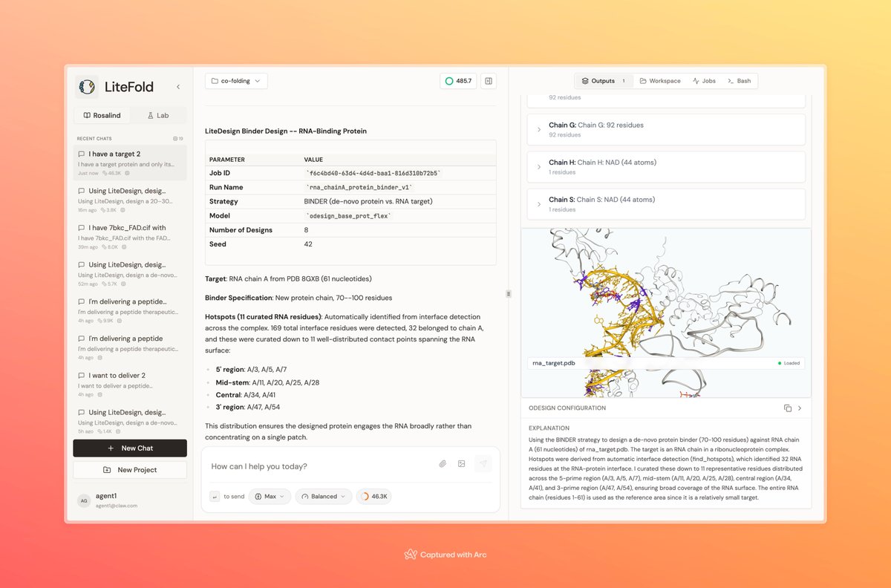Viewport: 891px width, 588px height.
Task: Click the model value odesign_base_prot_flex
Action: coord(348,215)
